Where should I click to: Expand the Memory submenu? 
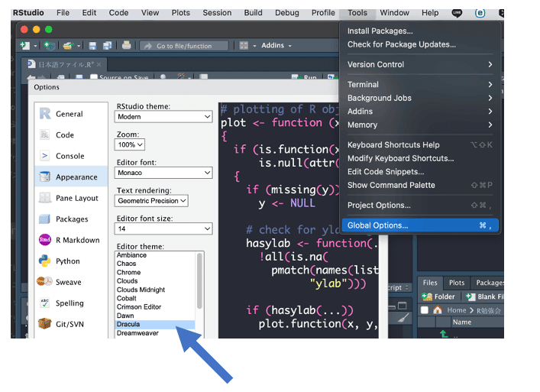[x=419, y=125]
